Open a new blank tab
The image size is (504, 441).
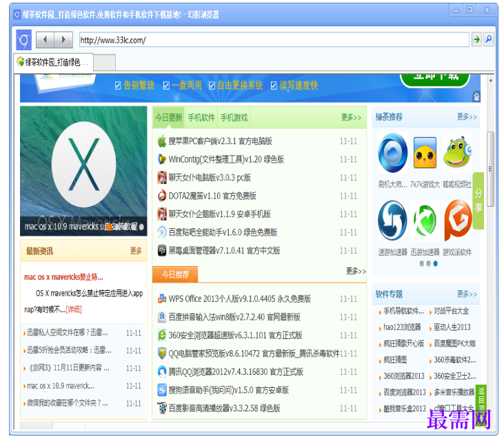(105, 63)
